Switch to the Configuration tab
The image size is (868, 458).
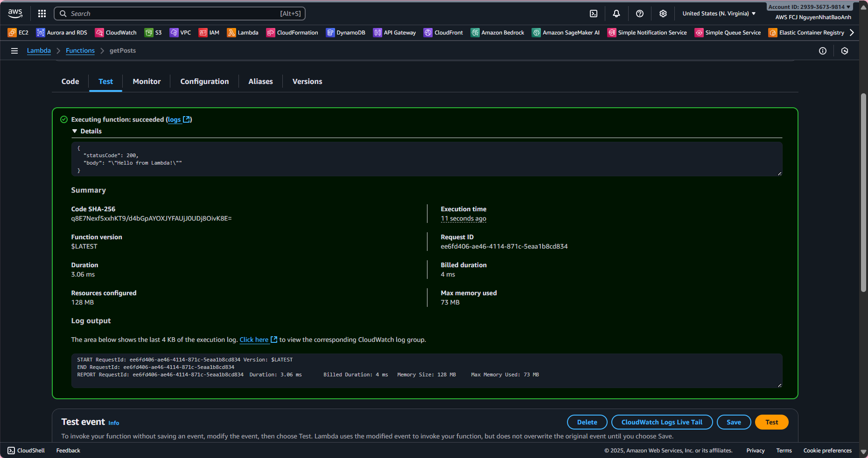tap(204, 82)
